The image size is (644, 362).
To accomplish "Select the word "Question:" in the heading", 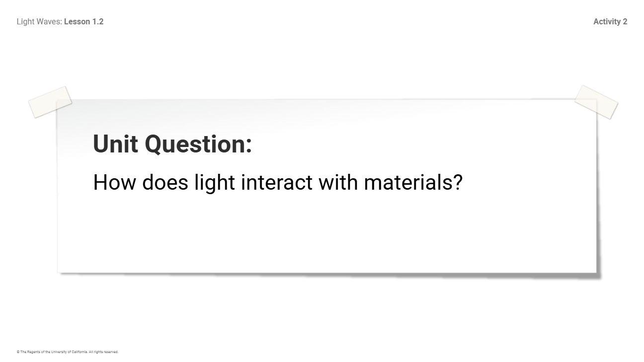I will [x=198, y=144].
